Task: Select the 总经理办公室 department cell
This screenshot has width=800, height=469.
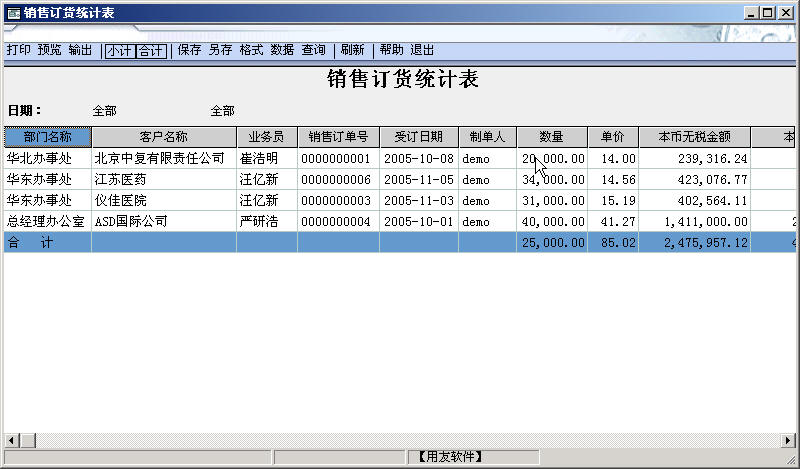Action: click(47, 221)
